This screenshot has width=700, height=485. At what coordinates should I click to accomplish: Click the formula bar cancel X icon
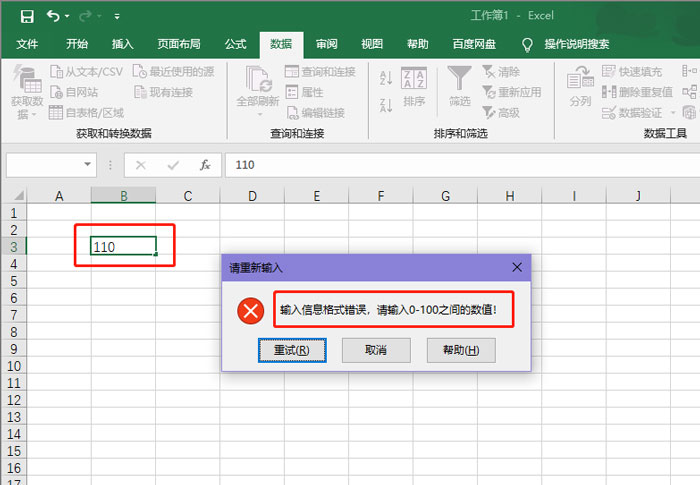[x=141, y=165]
